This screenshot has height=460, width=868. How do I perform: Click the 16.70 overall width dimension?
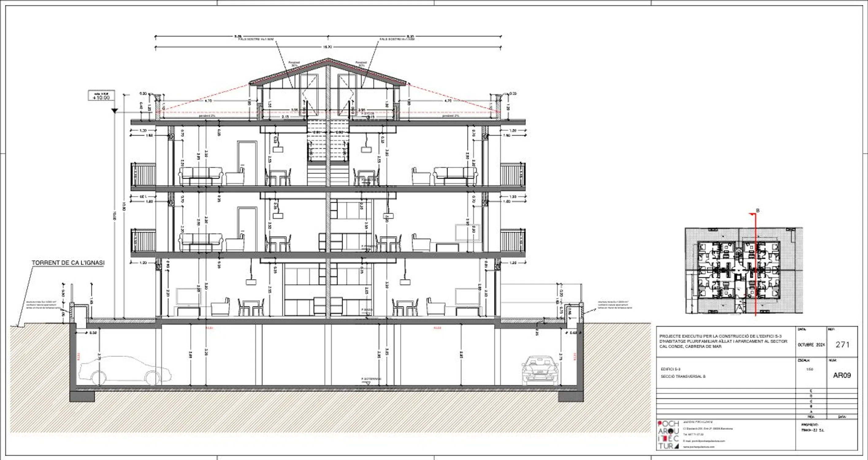tap(327, 47)
